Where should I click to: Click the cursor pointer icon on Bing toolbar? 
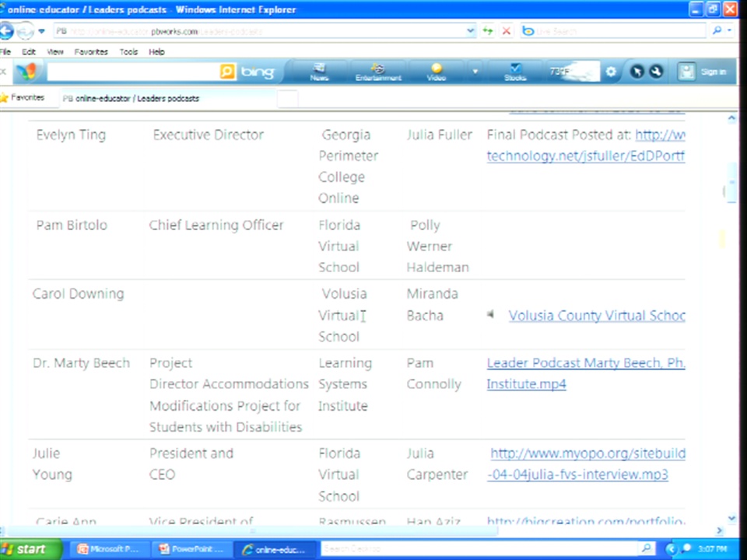coord(637,72)
